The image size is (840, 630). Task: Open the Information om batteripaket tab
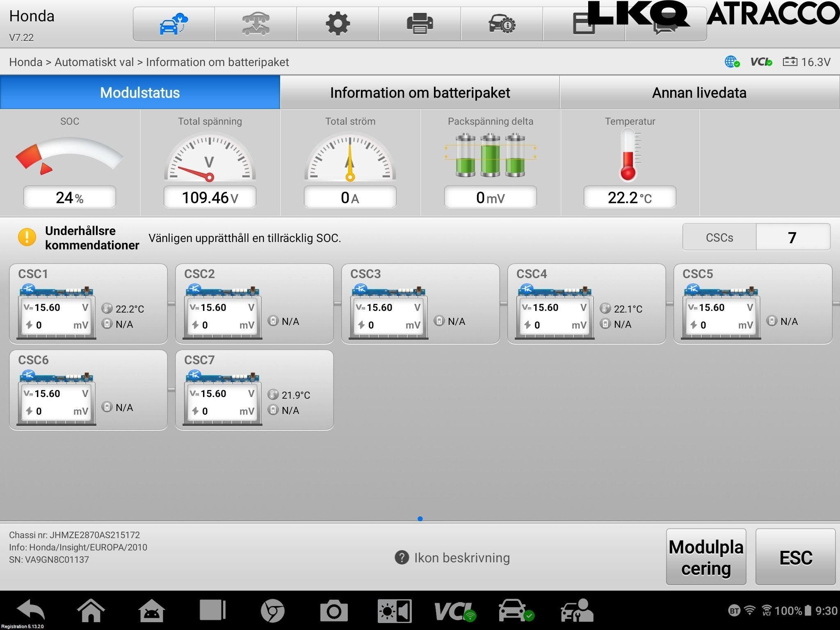(x=420, y=92)
